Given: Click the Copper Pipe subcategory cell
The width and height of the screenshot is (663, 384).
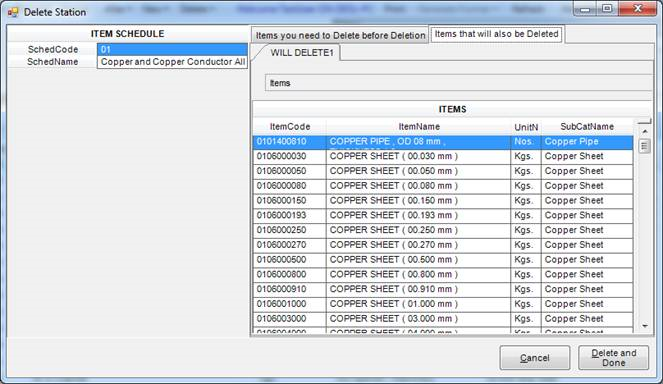Looking at the screenshot, I should click(x=587, y=142).
